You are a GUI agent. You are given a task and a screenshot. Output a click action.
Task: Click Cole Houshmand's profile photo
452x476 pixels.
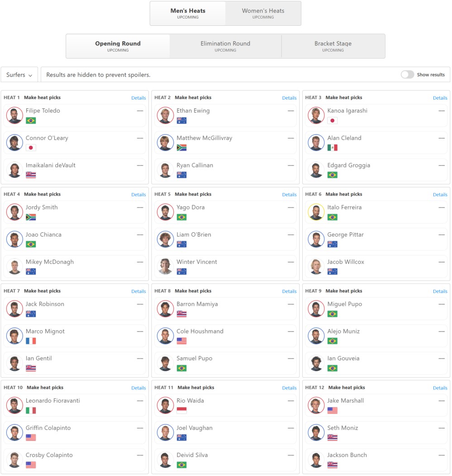pos(165,336)
